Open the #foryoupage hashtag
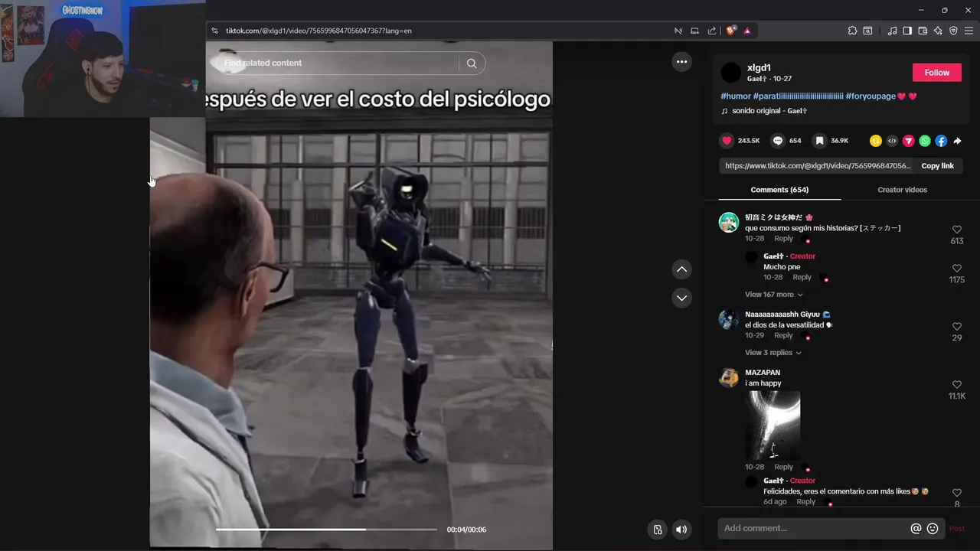The width and height of the screenshot is (980, 551). tap(871, 96)
